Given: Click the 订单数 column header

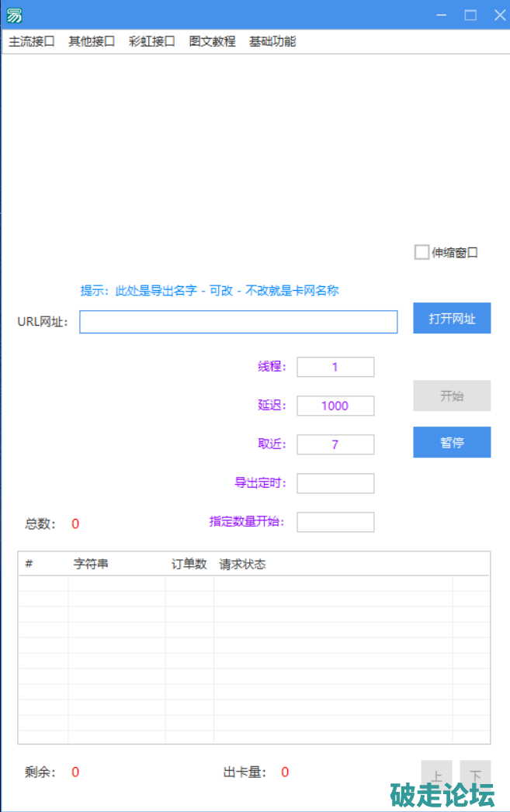Looking at the screenshot, I should point(189,564).
